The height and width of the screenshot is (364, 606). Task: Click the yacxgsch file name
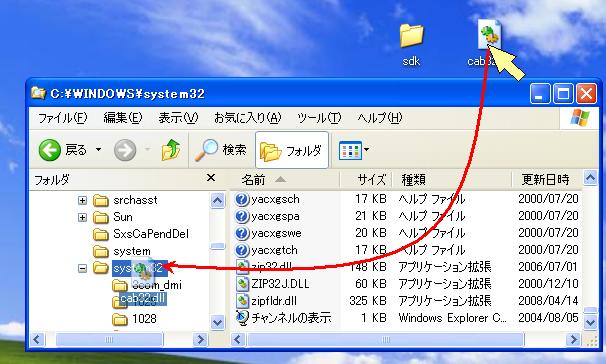[275, 199]
